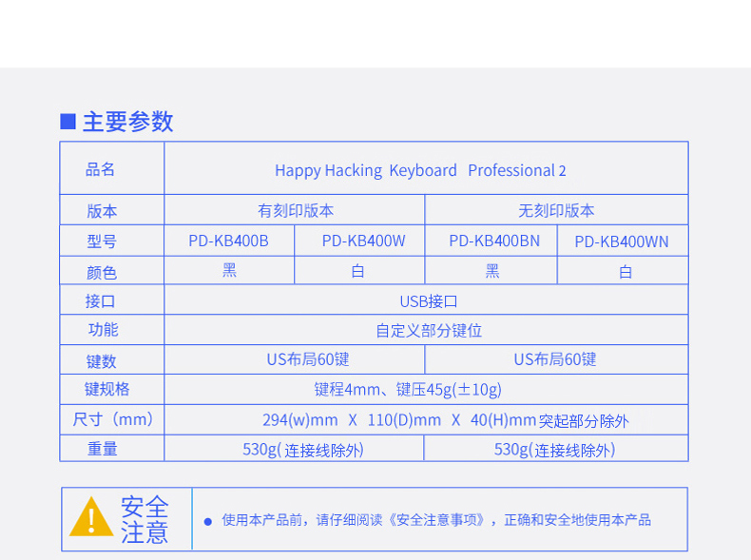Click the 主要参数 heading
This screenshot has width=751, height=560.
click(128, 121)
